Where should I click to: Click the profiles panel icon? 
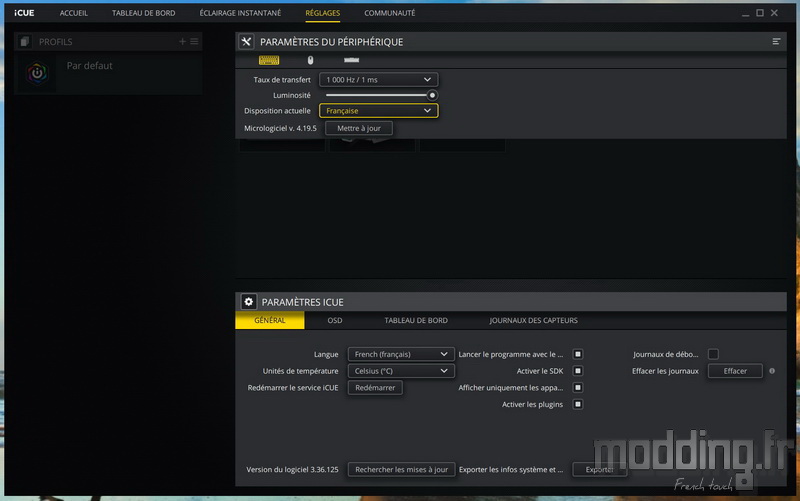coord(24,42)
